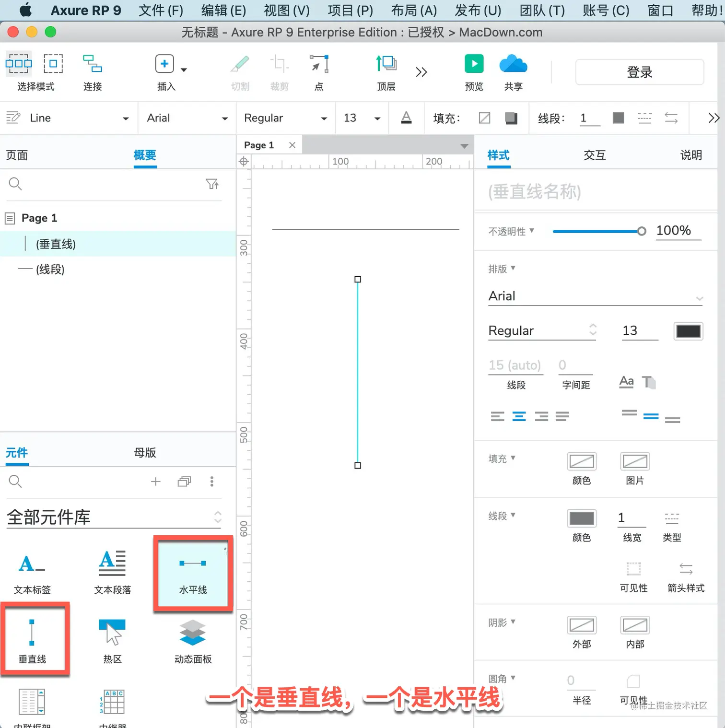
Task: Close the Page 1 canvas tab
Action: (292, 145)
